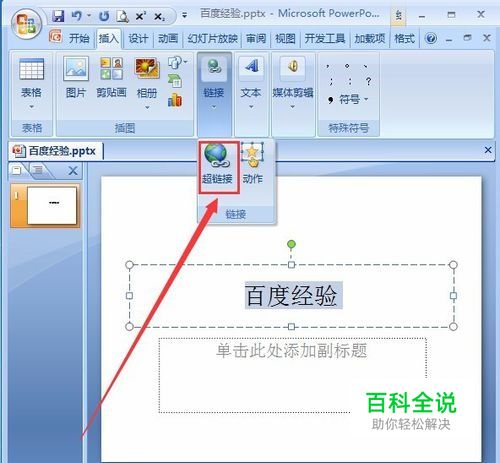500x463 pixels.
Task: Insert the semicolon symbol
Action: pos(331,81)
